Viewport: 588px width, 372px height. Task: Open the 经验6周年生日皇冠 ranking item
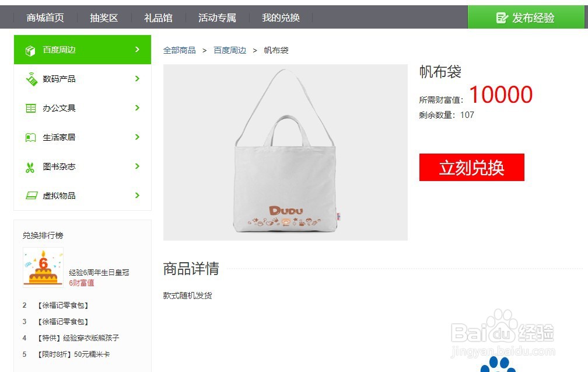99,273
